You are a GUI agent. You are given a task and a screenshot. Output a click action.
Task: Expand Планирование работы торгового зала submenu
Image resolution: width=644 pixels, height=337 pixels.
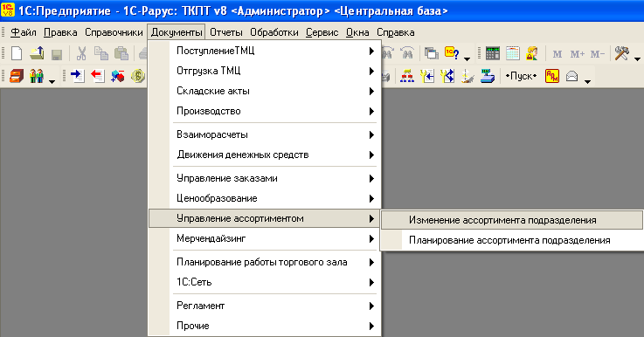coord(265,262)
